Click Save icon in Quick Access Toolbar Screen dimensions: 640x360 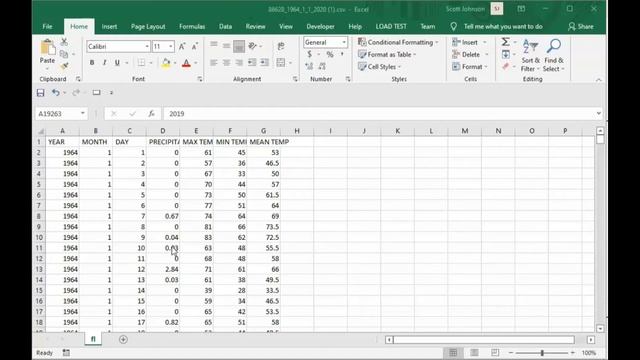[40, 93]
